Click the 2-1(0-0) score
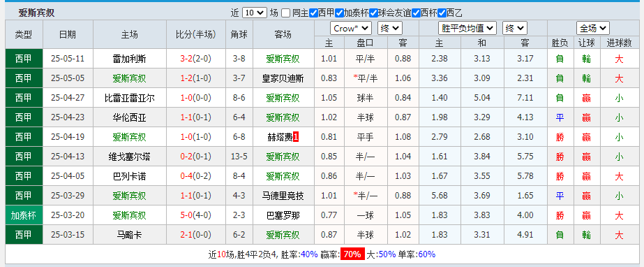This screenshot has height=267, width=644. pos(196,235)
